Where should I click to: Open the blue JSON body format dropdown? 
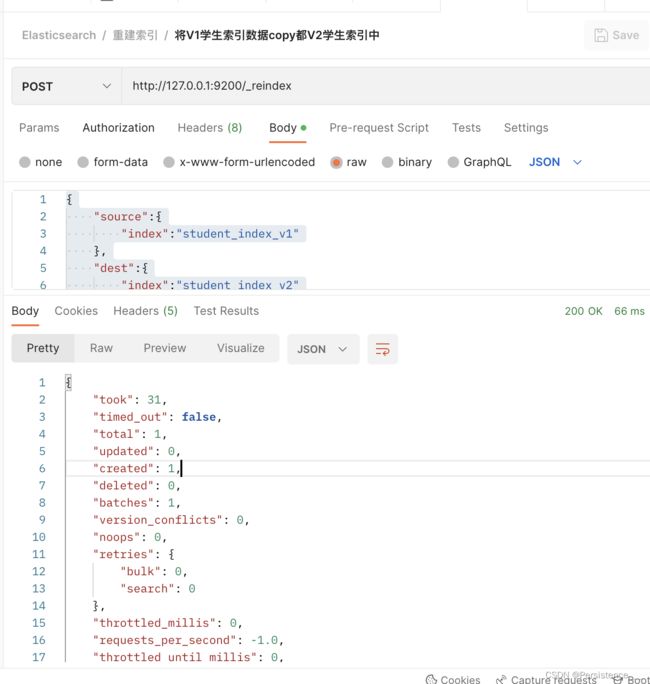pos(555,162)
